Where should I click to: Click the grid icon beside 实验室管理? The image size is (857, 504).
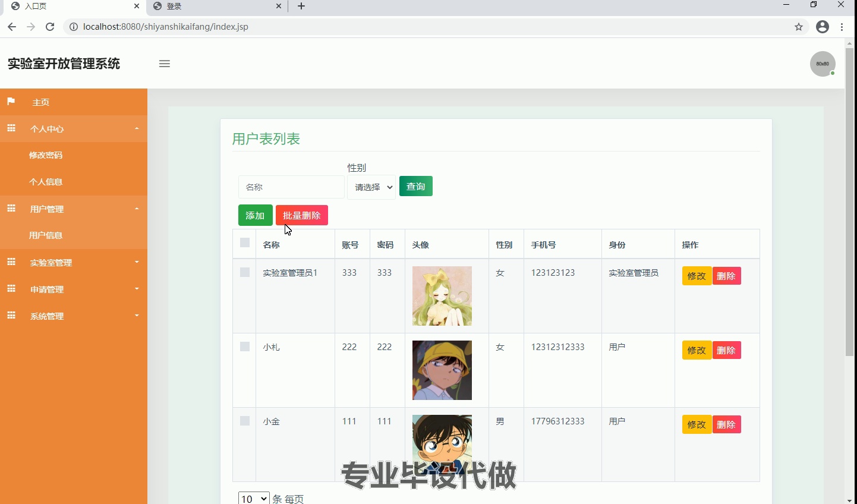pyautogui.click(x=11, y=262)
